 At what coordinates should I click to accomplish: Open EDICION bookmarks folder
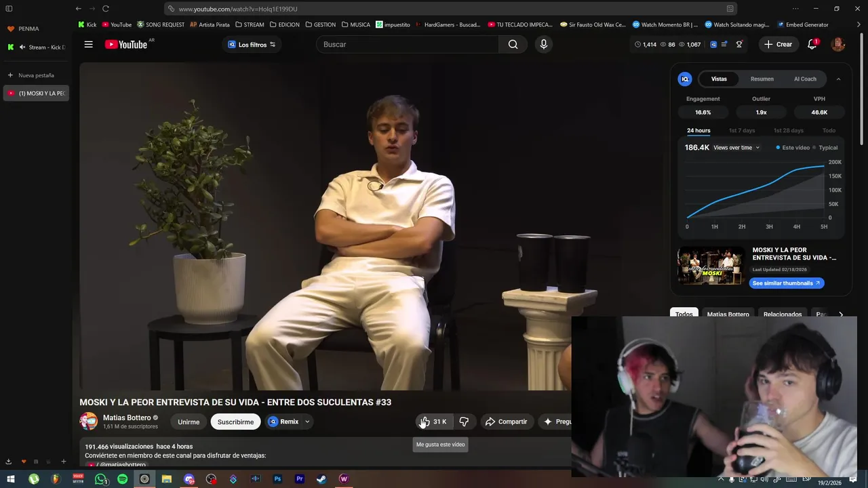tap(284, 24)
